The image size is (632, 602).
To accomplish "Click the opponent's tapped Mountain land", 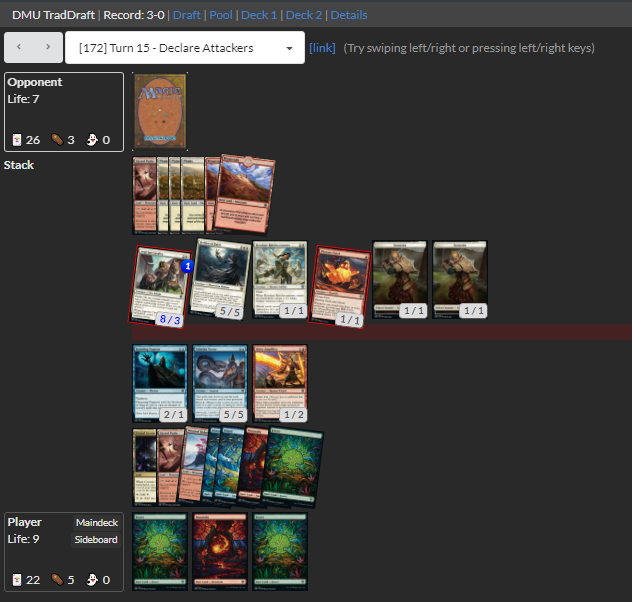I will (244, 194).
